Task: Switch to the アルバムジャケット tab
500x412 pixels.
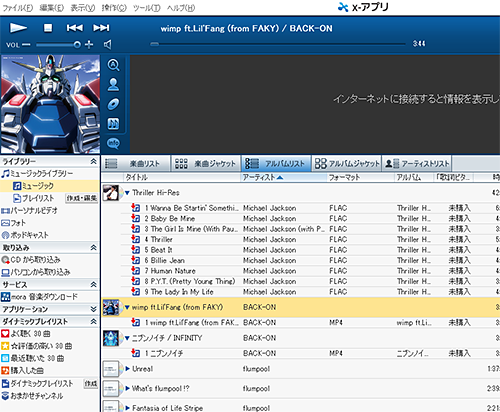Action: coord(347,164)
